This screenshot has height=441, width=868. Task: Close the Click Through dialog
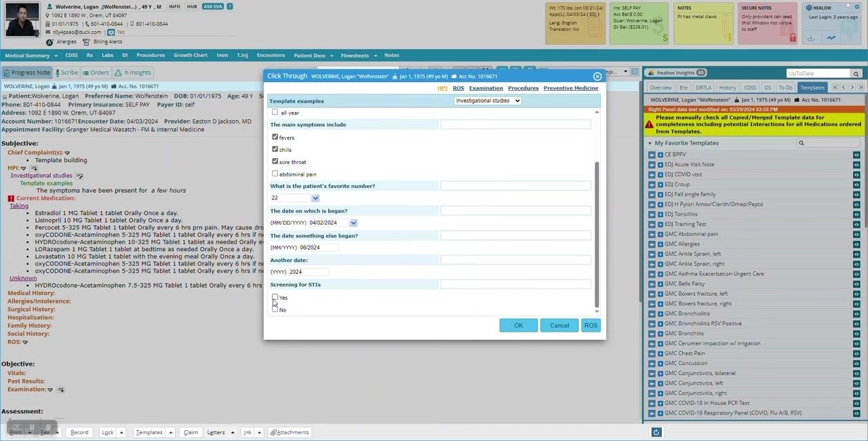point(597,77)
